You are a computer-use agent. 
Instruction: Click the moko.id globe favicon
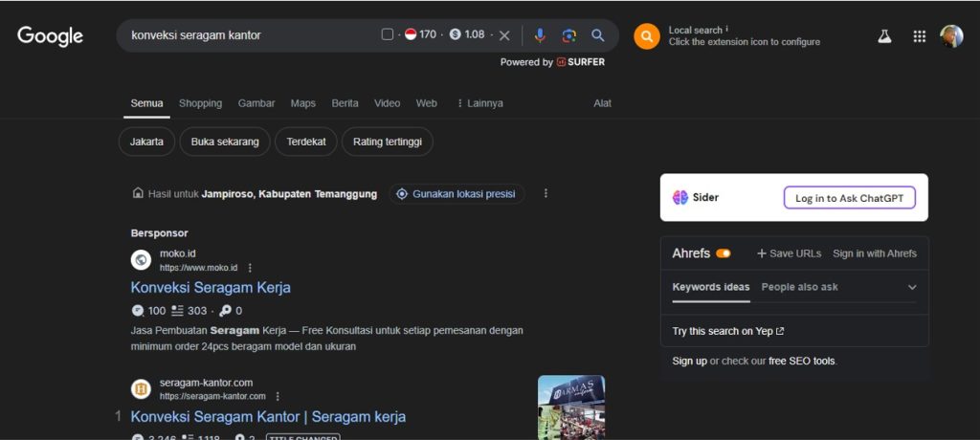point(142,260)
